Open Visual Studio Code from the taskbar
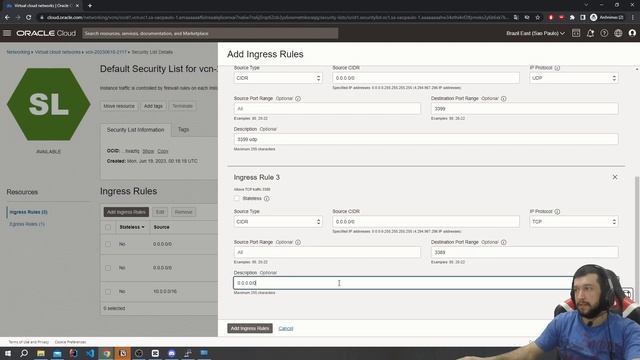The height and width of the screenshot is (360, 640). 90,353
